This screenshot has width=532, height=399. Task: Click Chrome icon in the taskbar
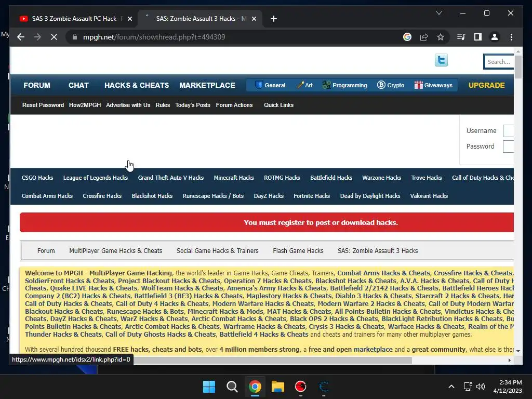click(x=255, y=387)
